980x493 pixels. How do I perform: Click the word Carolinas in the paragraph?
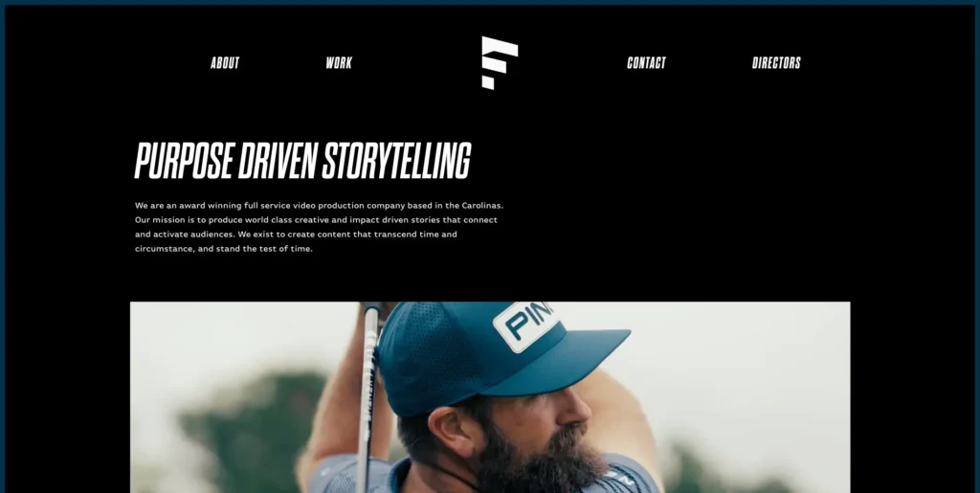point(482,205)
